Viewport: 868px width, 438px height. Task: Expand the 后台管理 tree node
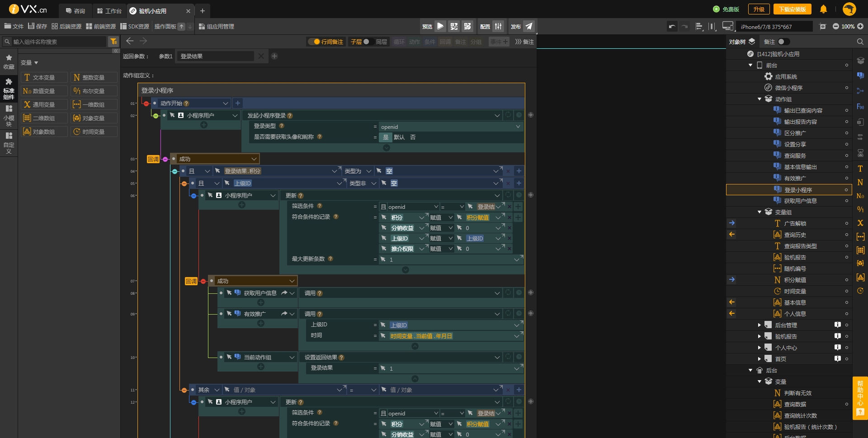[x=759, y=325]
